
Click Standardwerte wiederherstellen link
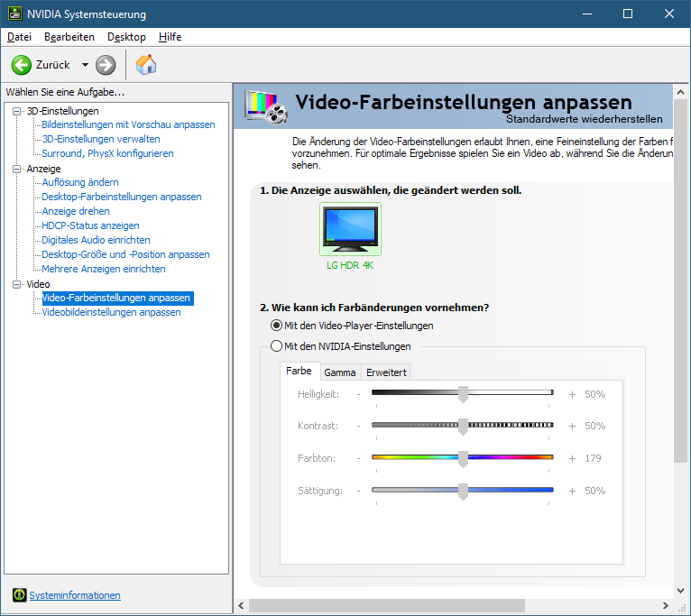coord(584,119)
